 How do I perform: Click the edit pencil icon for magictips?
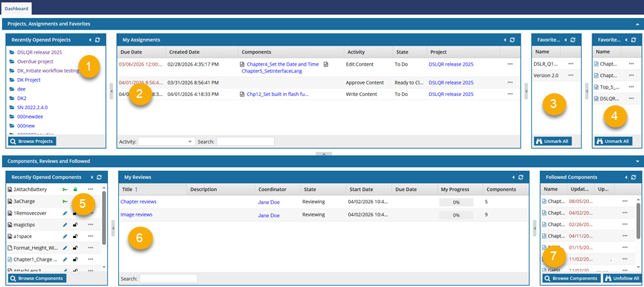coord(66,225)
